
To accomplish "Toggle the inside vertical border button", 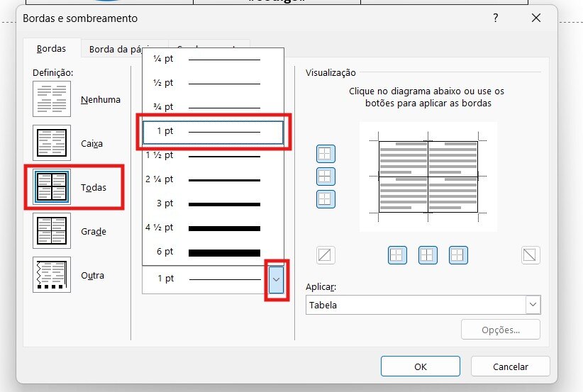I will (427, 254).
